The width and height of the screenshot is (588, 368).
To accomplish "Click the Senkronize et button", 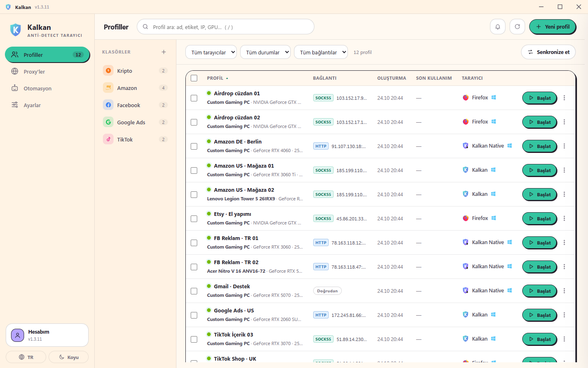I will [x=548, y=52].
